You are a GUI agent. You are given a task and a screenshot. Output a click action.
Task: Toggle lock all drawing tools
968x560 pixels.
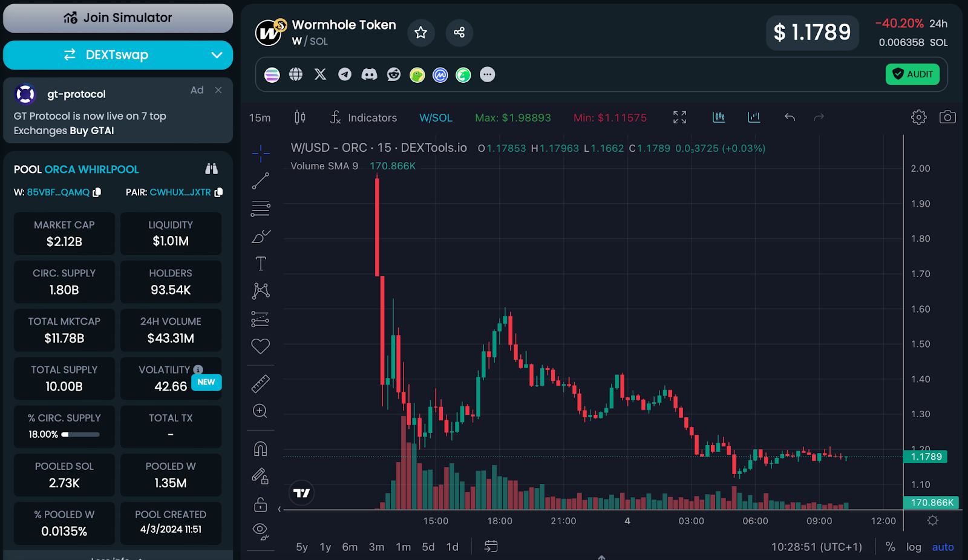tap(261, 504)
